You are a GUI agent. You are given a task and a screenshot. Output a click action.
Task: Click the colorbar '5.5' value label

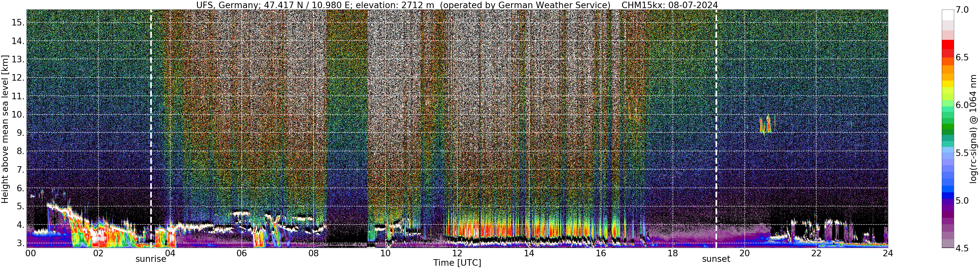coord(962,153)
